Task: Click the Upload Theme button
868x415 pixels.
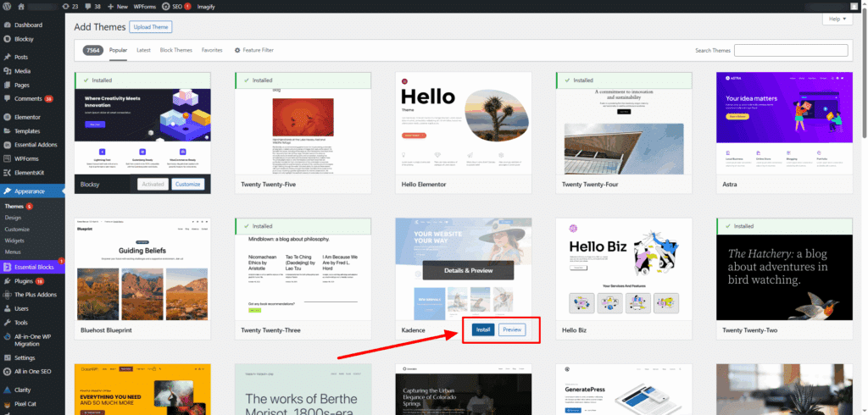Action: [x=151, y=26]
